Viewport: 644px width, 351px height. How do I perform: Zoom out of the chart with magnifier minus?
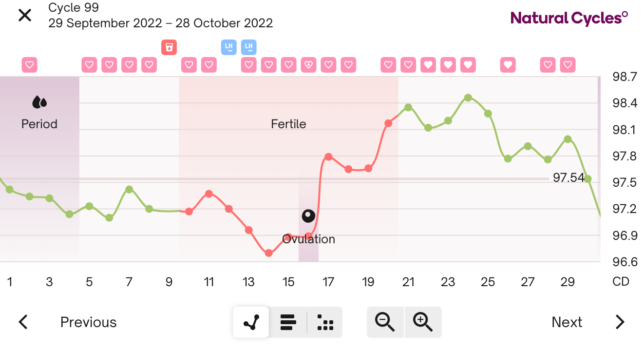pyautogui.click(x=385, y=322)
